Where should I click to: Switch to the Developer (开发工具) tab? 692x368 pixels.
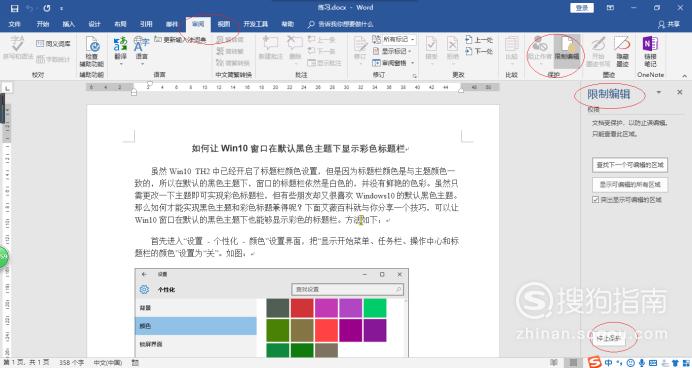pyautogui.click(x=256, y=24)
